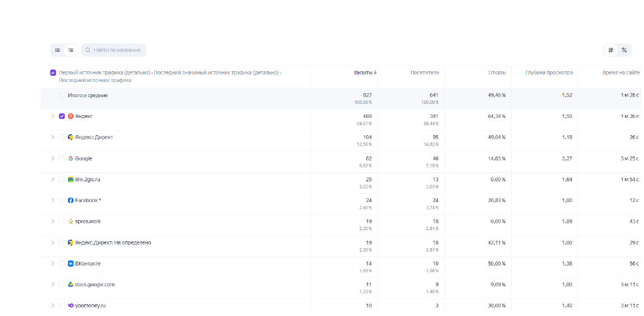Uncheck the header select-all checkbox
Viewport: 644px width, 316px height.
pyautogui.click(x=53, y=73)
